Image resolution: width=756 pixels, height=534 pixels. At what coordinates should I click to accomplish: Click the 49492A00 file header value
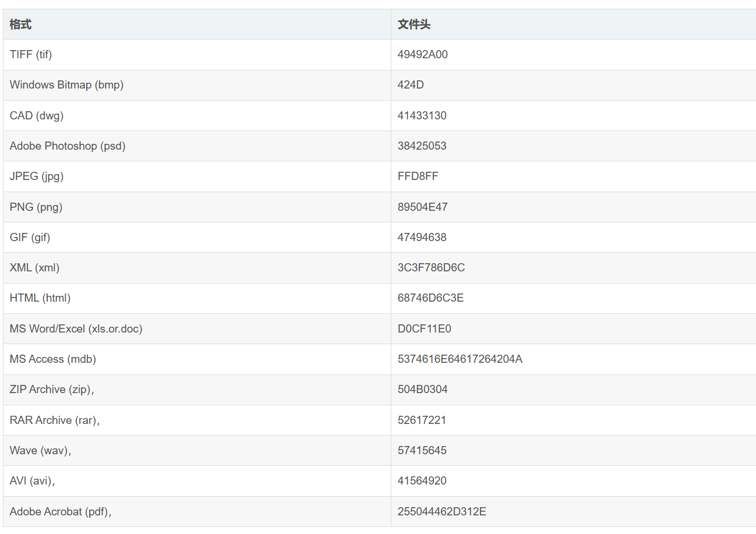pos(423,55)
